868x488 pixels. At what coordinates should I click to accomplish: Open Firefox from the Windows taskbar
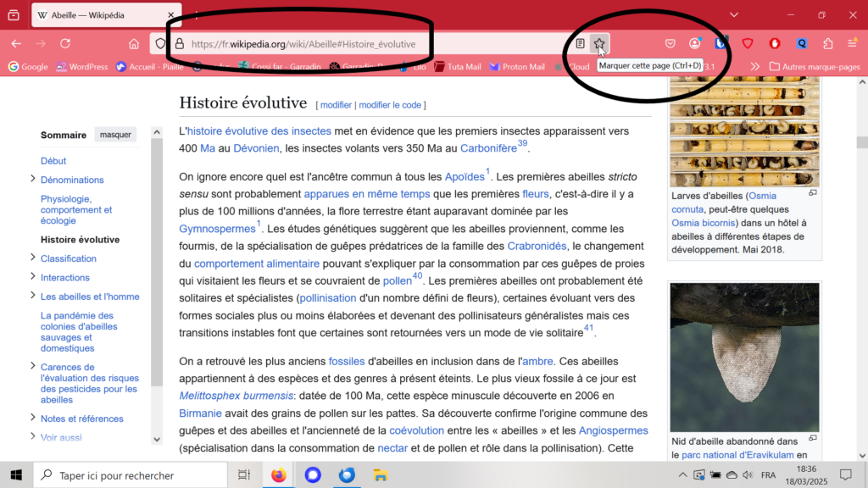279,475
